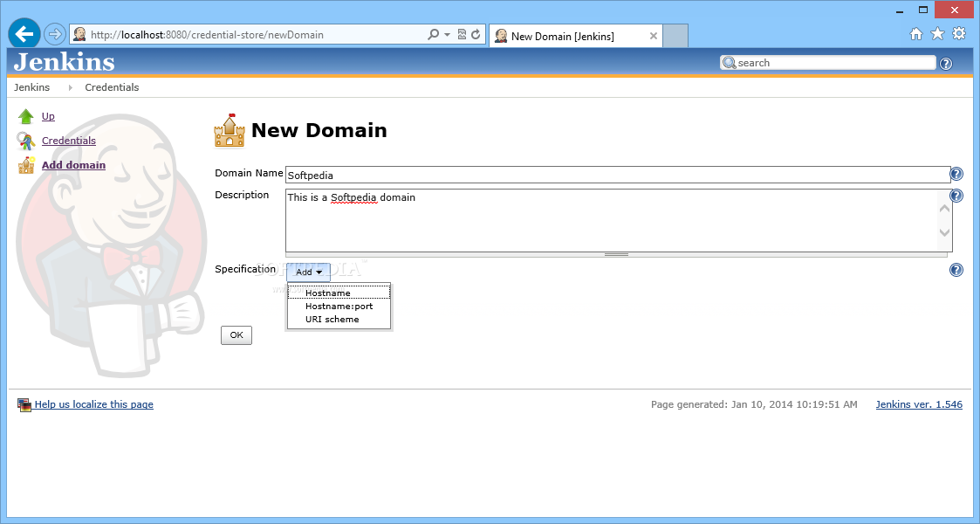This screenshot has height=524, width=980.
Task: Click the OK button
Action: (236, 335)
